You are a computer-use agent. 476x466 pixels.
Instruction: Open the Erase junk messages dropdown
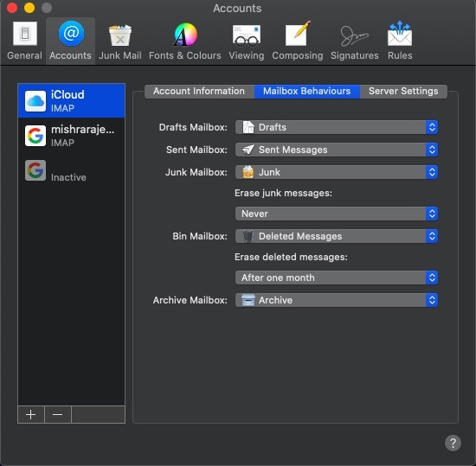337,214
